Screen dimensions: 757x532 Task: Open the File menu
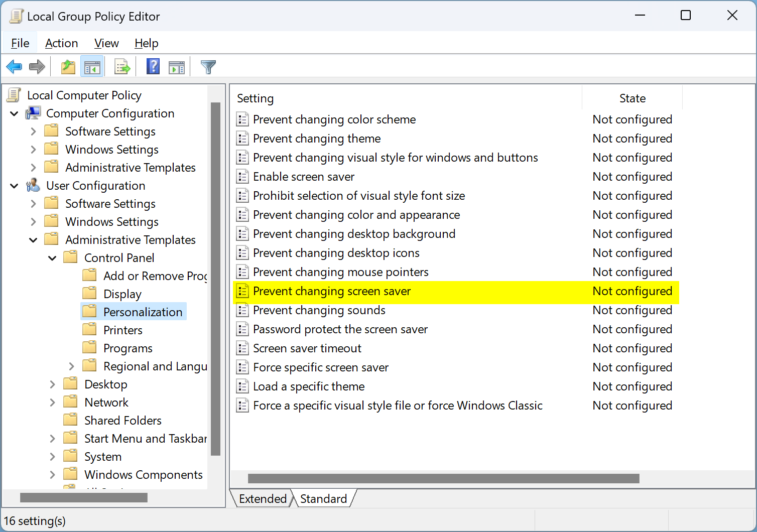tap(20, 43)
